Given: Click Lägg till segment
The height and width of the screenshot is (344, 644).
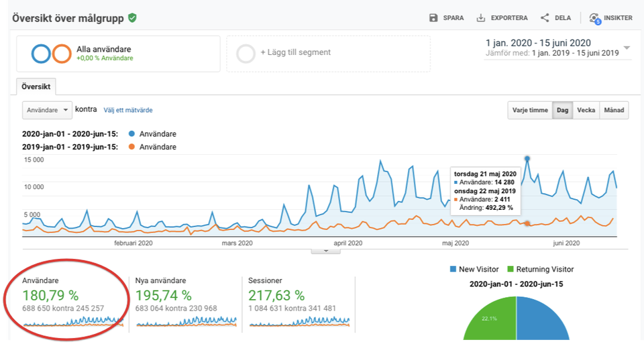Looking at the screenshot, I should tap(296, 52).
